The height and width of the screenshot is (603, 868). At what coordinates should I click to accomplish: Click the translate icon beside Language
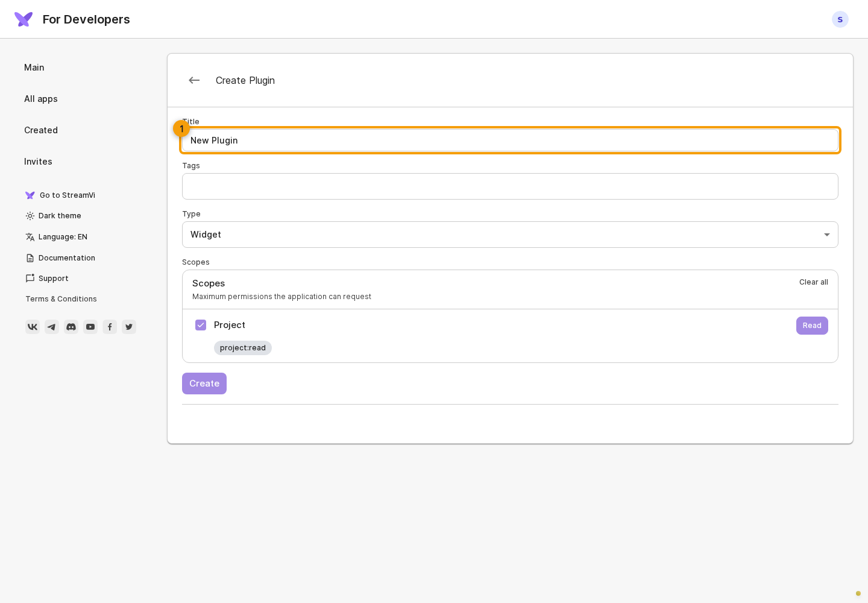pos(30,237)
